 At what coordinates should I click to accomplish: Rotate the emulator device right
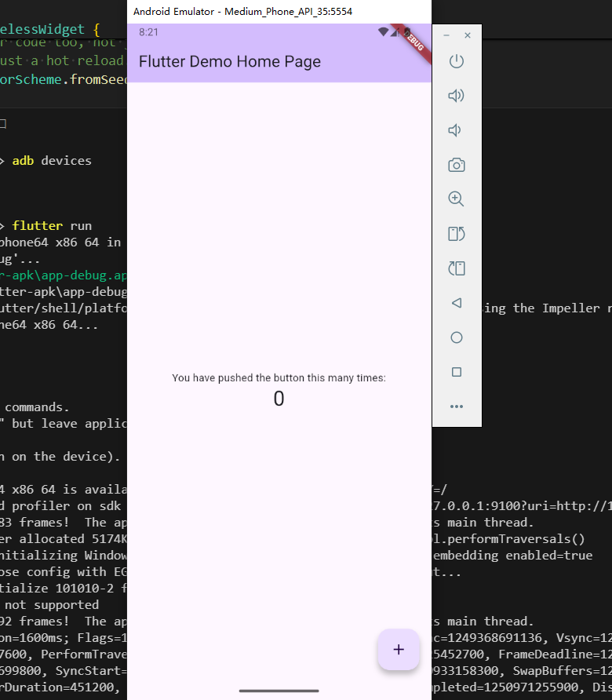(456, 268)
